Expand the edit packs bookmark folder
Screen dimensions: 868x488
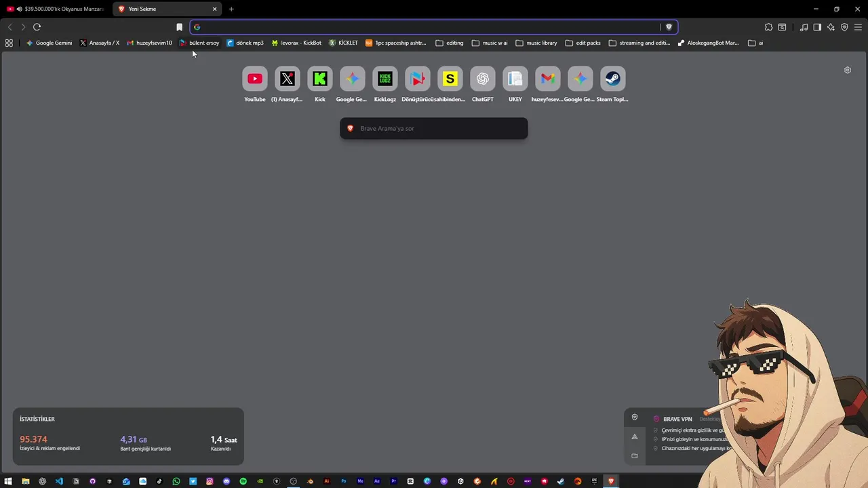(583, 43)
